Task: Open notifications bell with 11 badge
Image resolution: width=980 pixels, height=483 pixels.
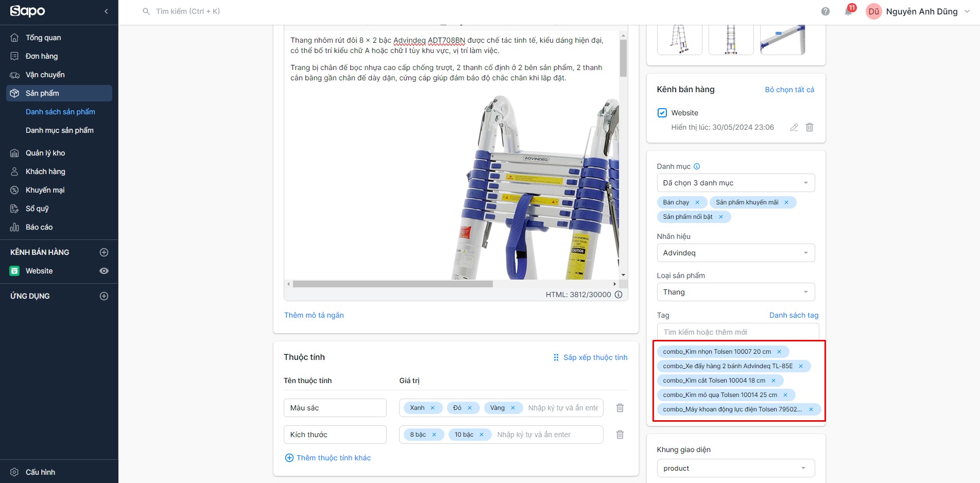Action: [849, 11]
